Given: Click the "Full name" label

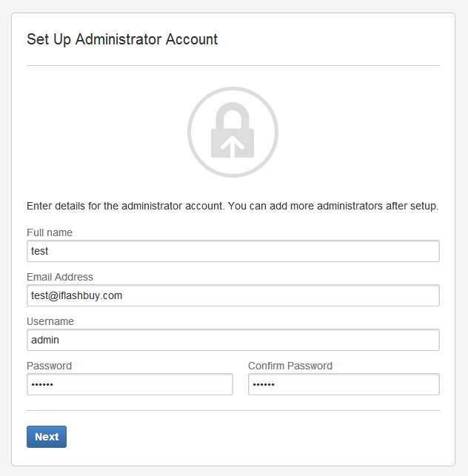Looking at the screenshot, I should (x=50, y=232).
